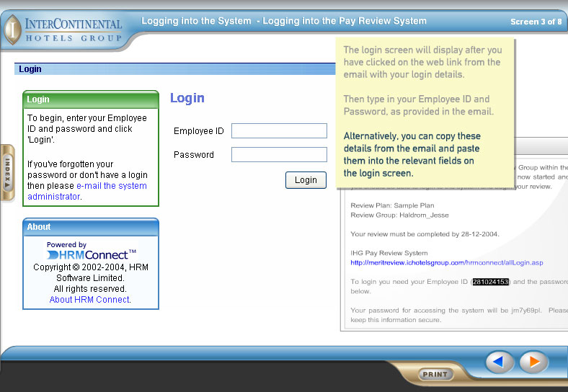
Task: Click the PRINT button
Action: pos(435,374)
